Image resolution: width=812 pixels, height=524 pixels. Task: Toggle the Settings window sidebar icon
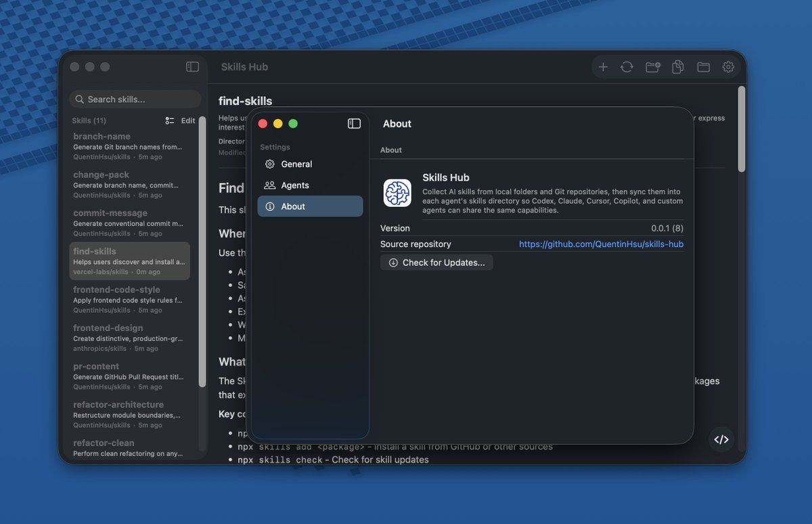coord(355,123)
